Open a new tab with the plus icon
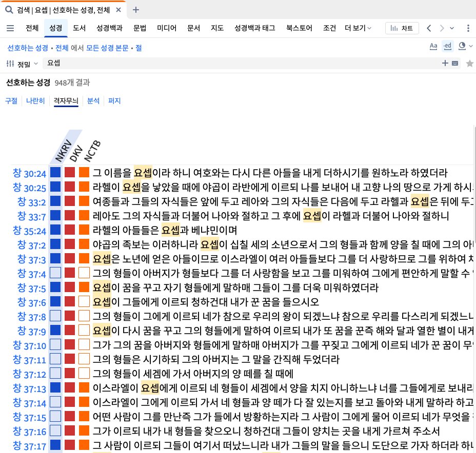 (136, 10)
